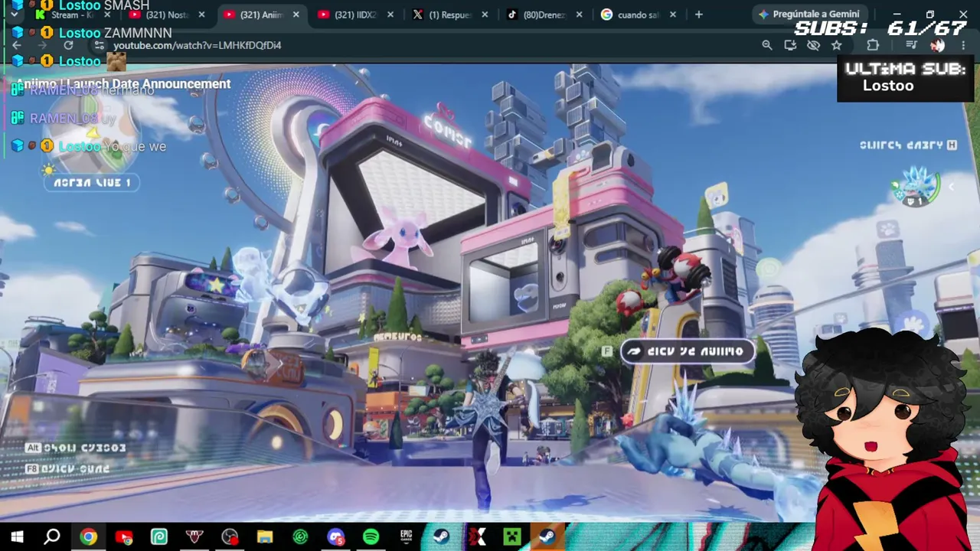Open Windows taskbar search

(x=52, y=537)
